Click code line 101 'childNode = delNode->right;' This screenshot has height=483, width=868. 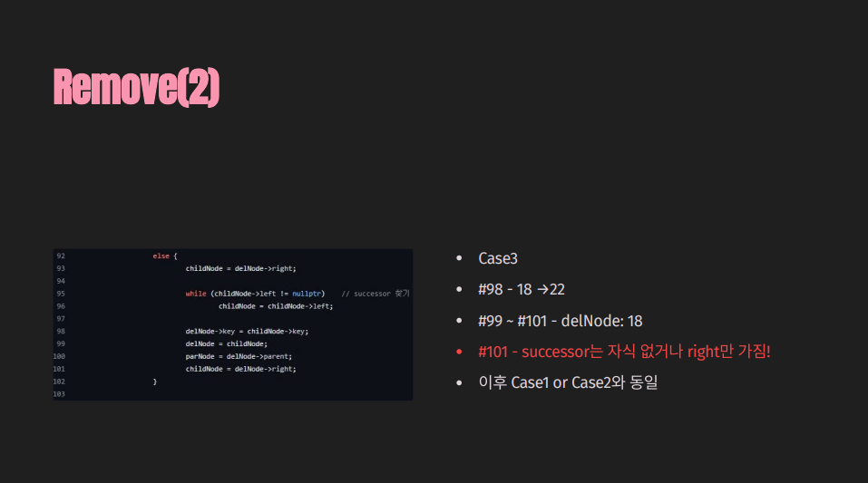[x=240, y=369]
